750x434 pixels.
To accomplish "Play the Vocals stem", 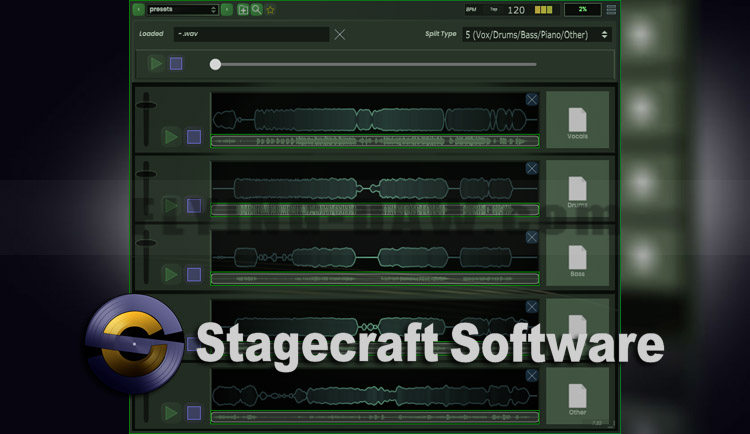I will click(171, 137).
